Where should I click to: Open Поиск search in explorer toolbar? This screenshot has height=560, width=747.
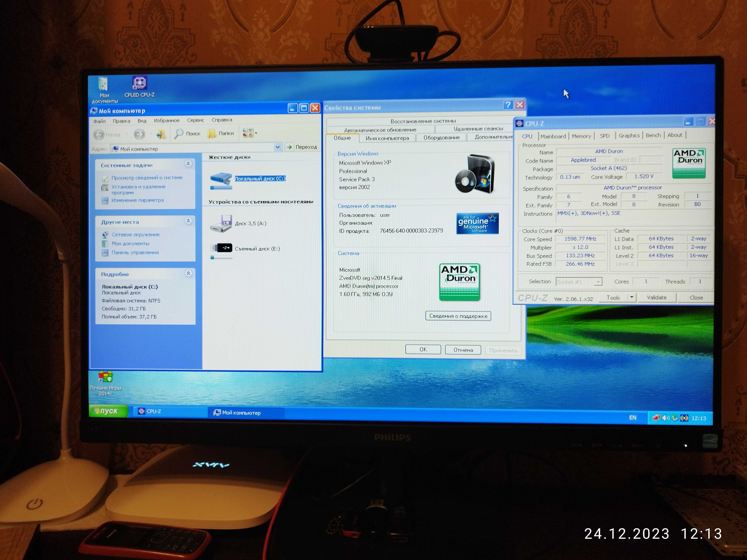tap(187, 134)
